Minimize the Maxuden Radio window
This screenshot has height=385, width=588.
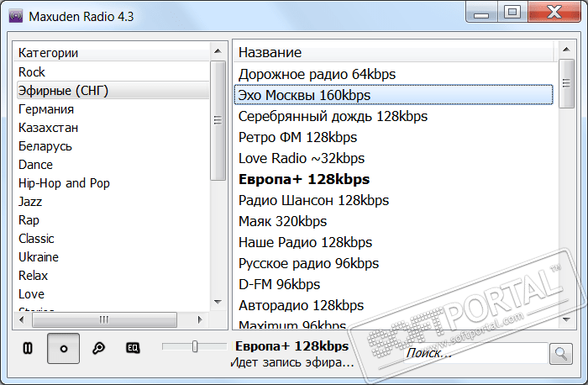(x=481, y=13)
